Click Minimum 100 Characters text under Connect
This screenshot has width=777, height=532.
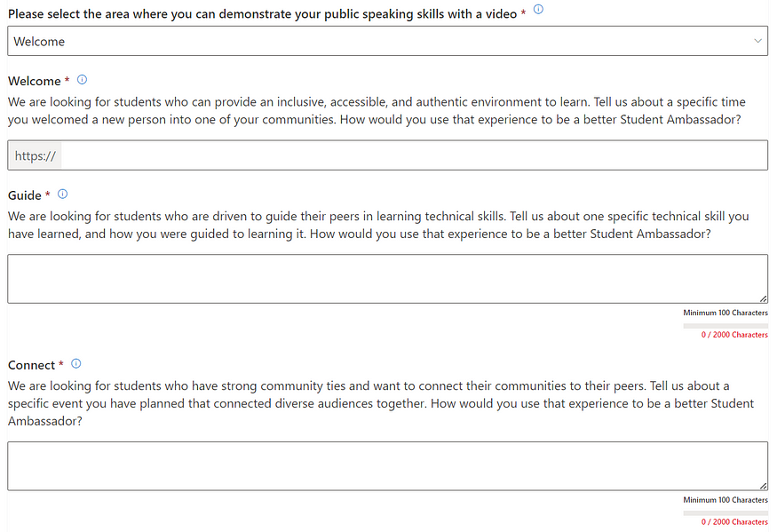[x=725, y=500]
